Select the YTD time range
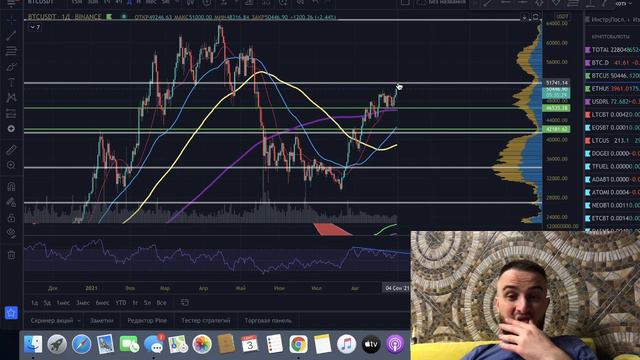640x360 pixels. [121, 303]
